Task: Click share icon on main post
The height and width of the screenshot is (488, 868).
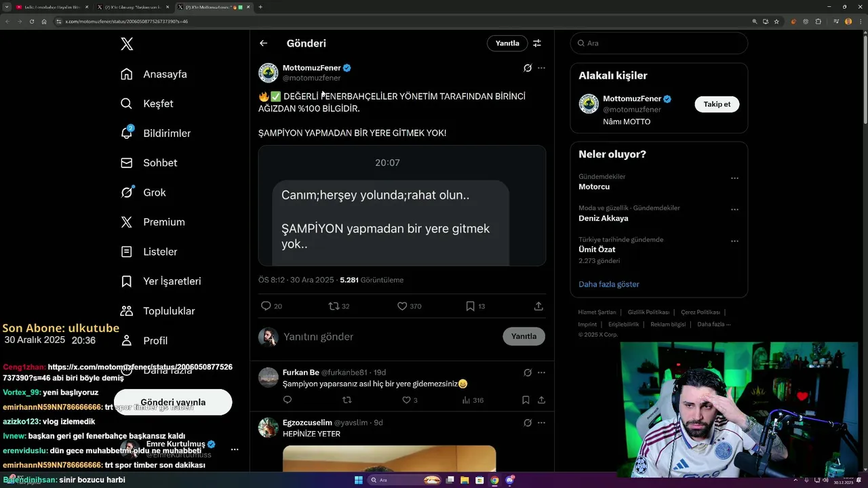Action: point(538,306)
